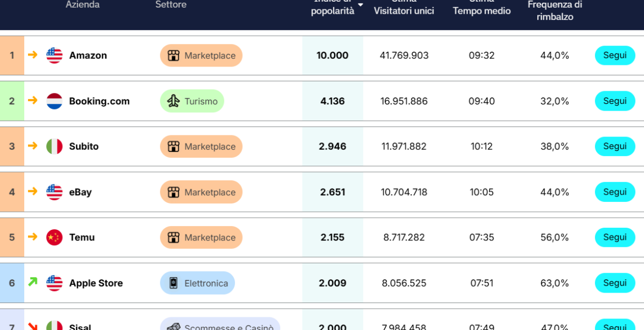Click popularity index value 2.946
The height and width of the screenshot is (330, 644).
pos(332,146)
